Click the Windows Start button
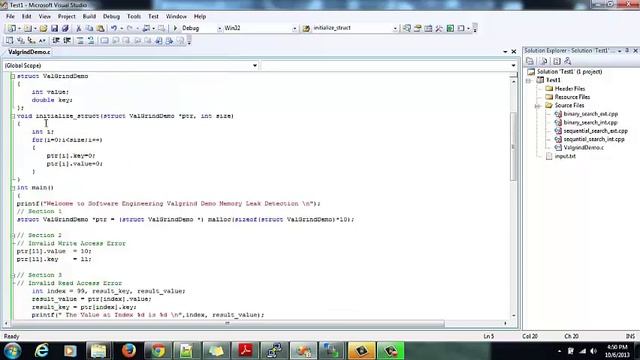Image resolution: width=640 pixels, height=360 pixels. click(x=12, y=351)
